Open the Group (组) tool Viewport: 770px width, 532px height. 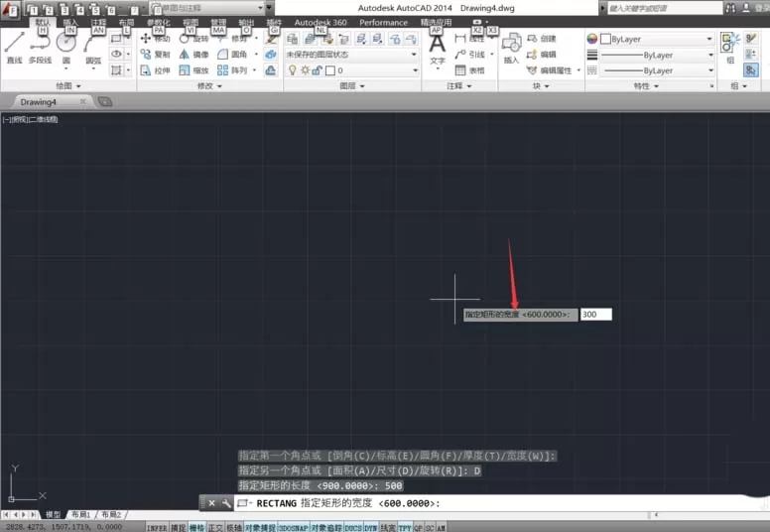729,49
